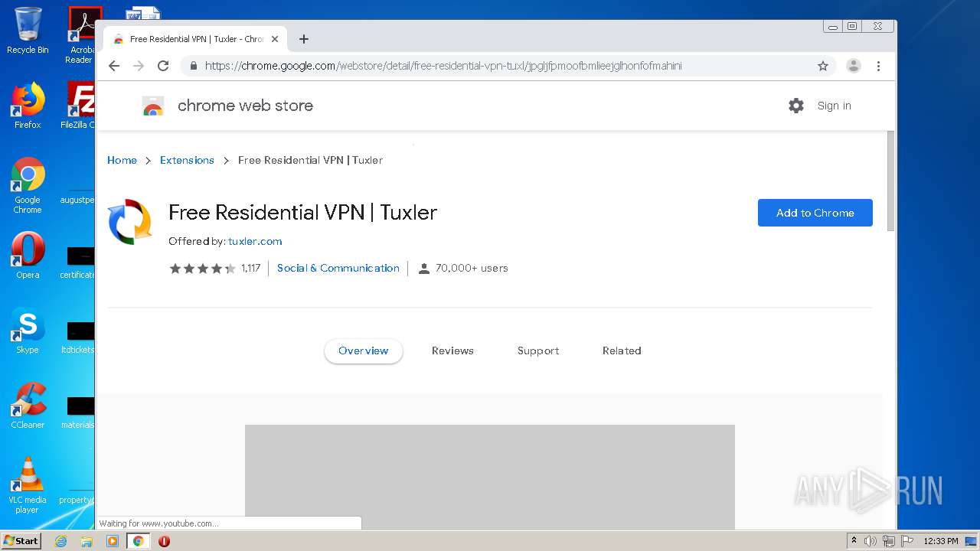This screenshot has height=551, width=980.
Task: Click the Action Center flag icon
Action: (x=906, y=541)
